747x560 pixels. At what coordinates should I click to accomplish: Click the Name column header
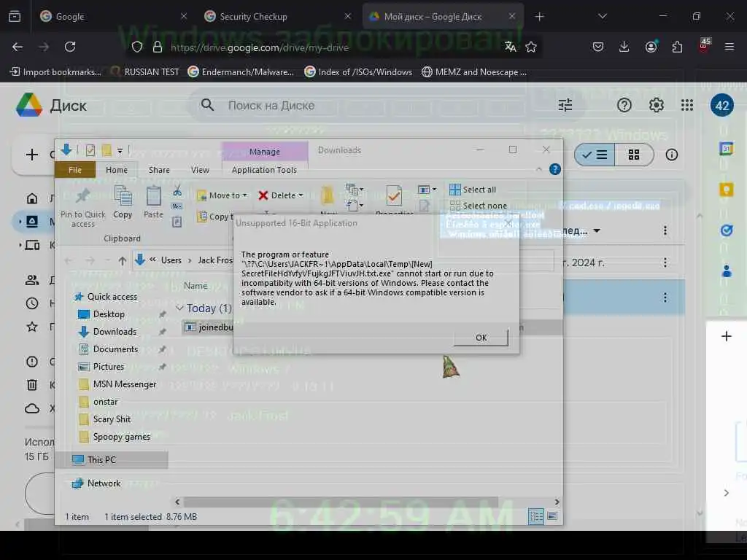pos(196,286)
